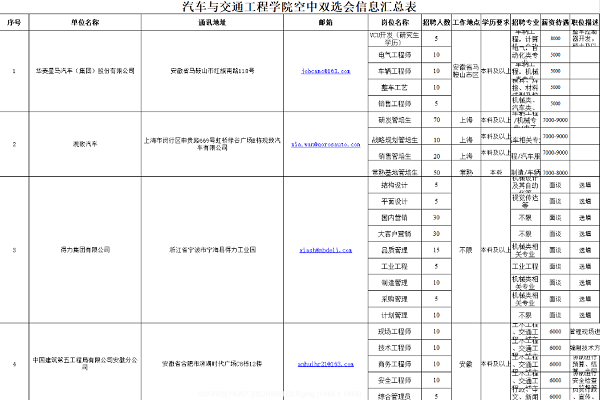Select address cell starting with 上海市闵行区

[212, 144]
